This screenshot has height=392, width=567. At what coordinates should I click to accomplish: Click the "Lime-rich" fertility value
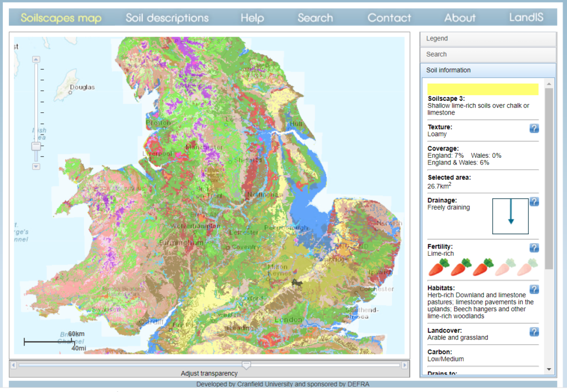click(440, 254)
